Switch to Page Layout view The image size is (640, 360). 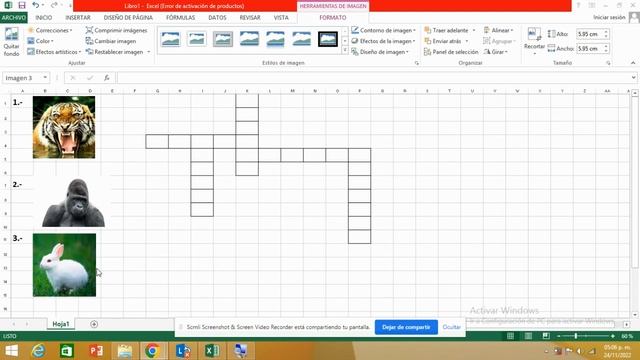528,336
